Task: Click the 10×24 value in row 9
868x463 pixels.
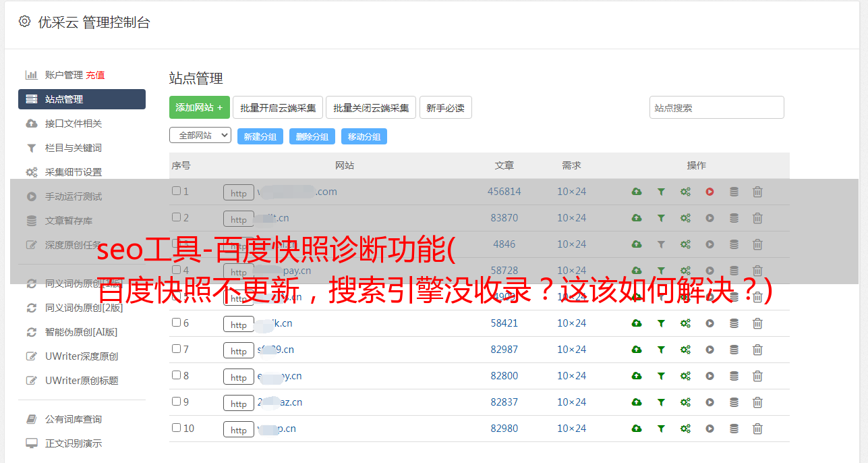Action: (x=571, y=402)
